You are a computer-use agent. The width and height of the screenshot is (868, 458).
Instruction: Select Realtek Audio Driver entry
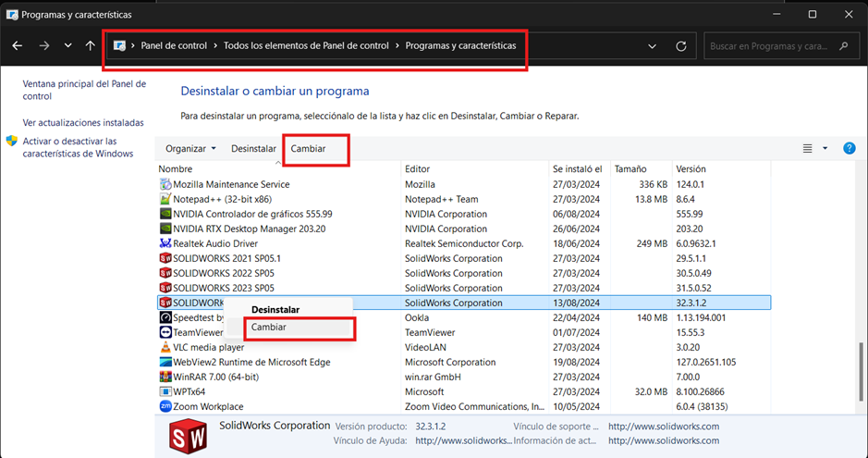[x=215, y=243]
